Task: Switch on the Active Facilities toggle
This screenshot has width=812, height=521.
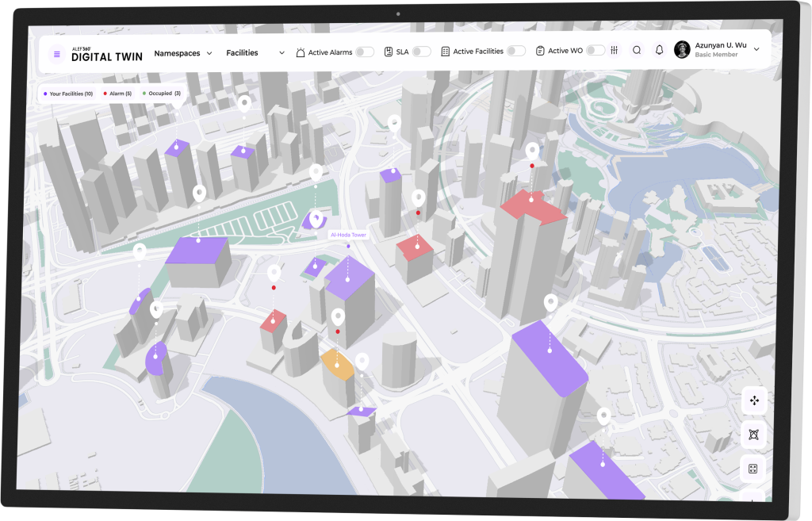Action: pos(515,51)
